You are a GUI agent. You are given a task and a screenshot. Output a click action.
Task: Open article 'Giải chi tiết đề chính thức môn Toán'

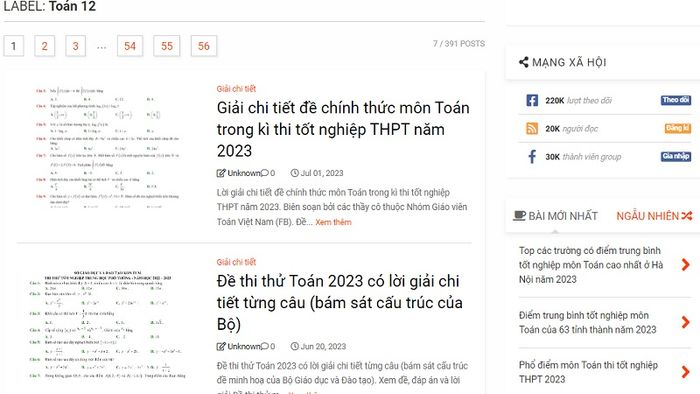click(x=343, y=129)
